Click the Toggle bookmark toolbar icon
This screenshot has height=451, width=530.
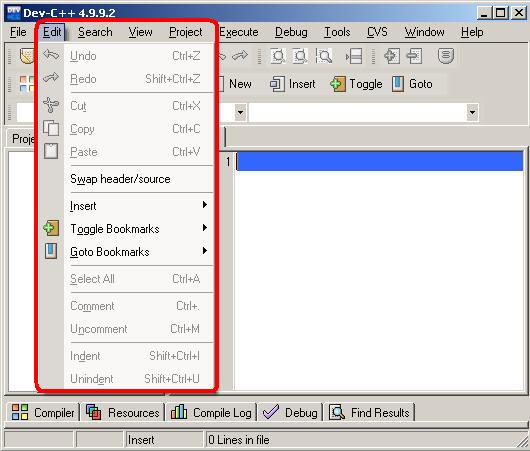(x=338, y=84)
